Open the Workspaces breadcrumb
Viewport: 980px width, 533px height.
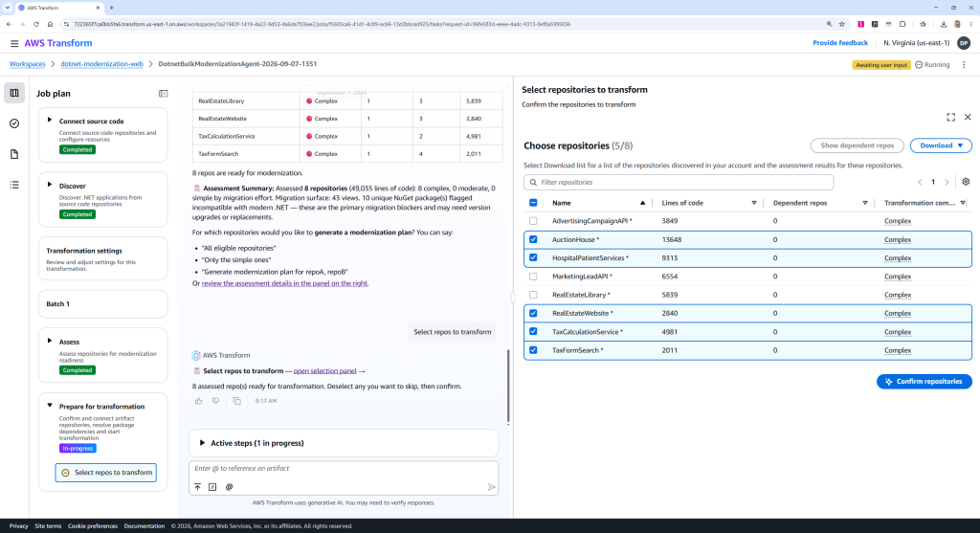point(28,64)
